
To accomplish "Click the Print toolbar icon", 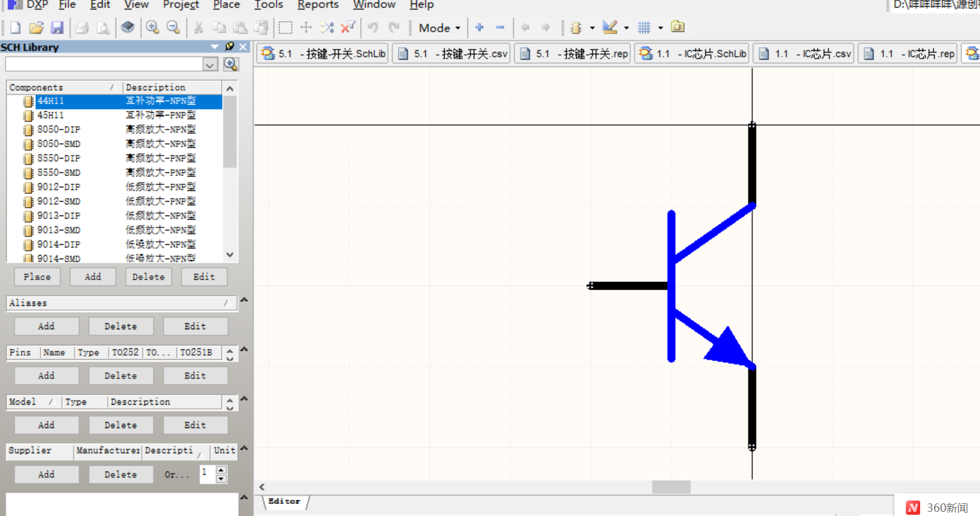I will [x=82, y=28].
